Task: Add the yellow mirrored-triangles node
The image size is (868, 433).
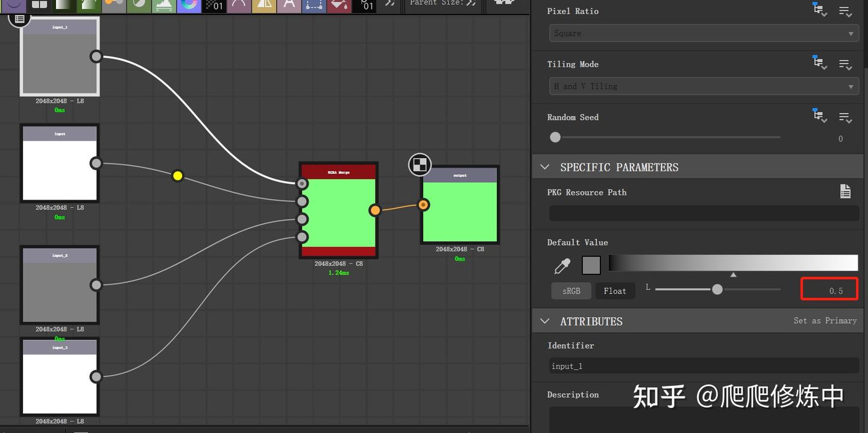Action: point(264,5)
